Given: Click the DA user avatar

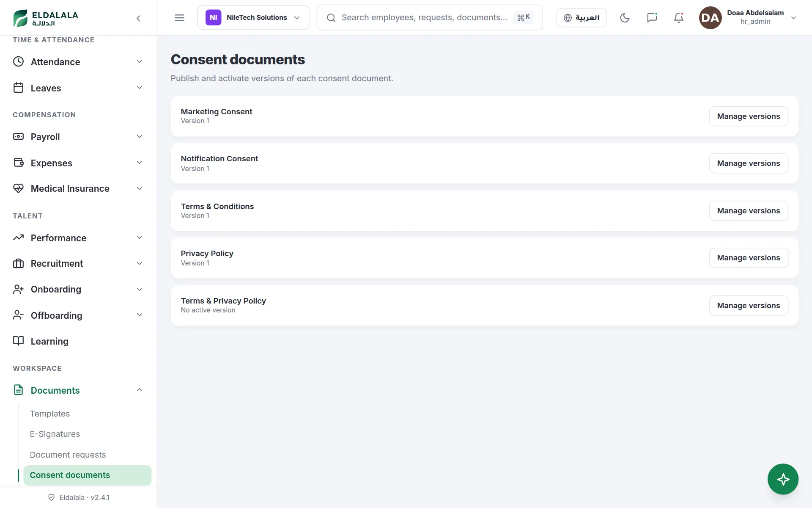Looking at the screenshot, I should click(x=710, y=18).
